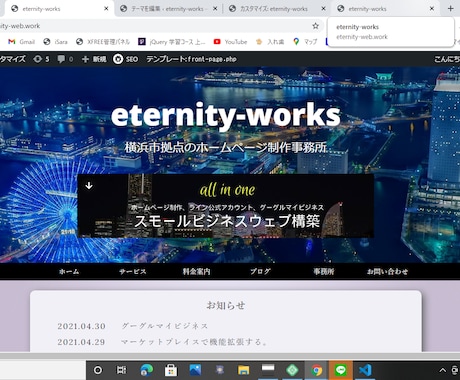460x380 pixels.
Task: Click the テンプレート:front-page.php admin bar item
Action: click(x=191, y=59)
